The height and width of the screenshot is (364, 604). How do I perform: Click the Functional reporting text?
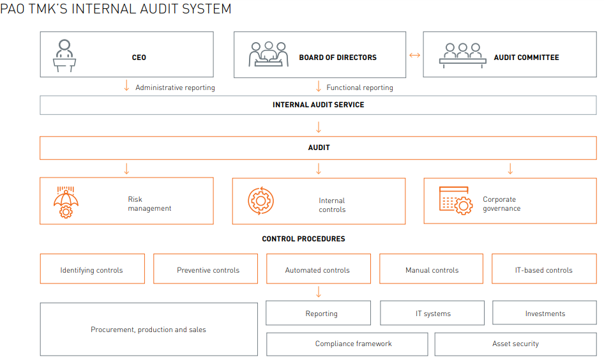[359, 87]
